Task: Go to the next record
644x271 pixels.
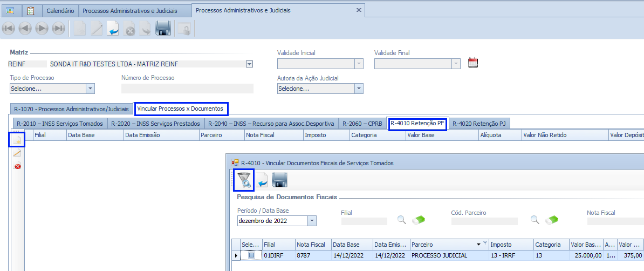Action: pyautogui.click(x=42, y=29)
